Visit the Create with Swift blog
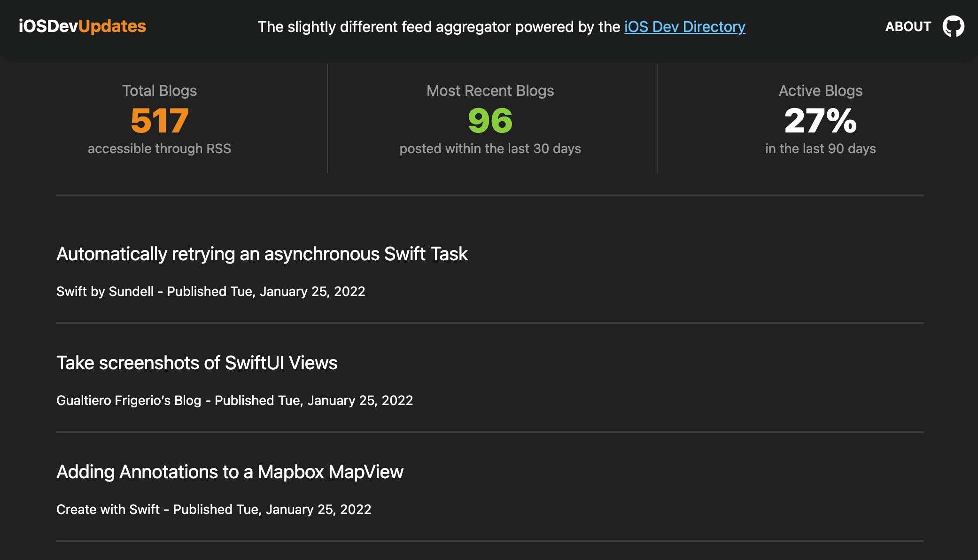Image resolution: width=978 pixels, height=560 pixels. [x=108, y=509]
